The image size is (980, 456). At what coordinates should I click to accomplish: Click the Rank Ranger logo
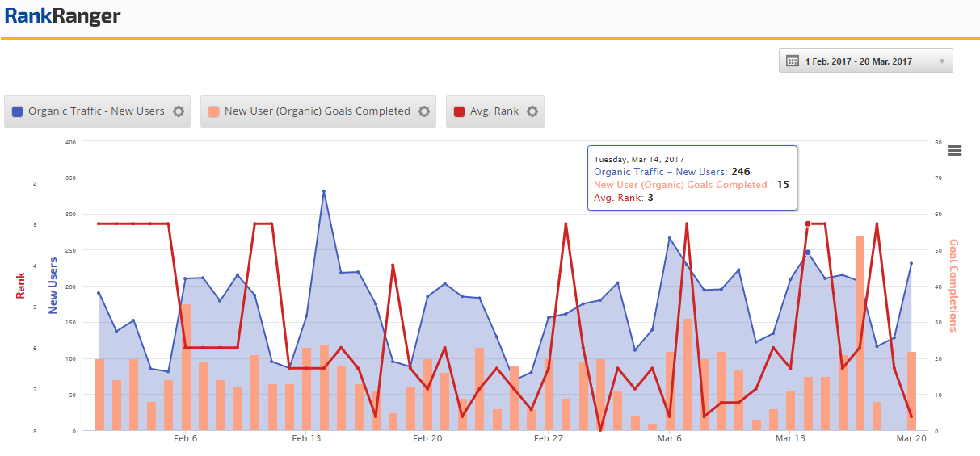(62, 15)
